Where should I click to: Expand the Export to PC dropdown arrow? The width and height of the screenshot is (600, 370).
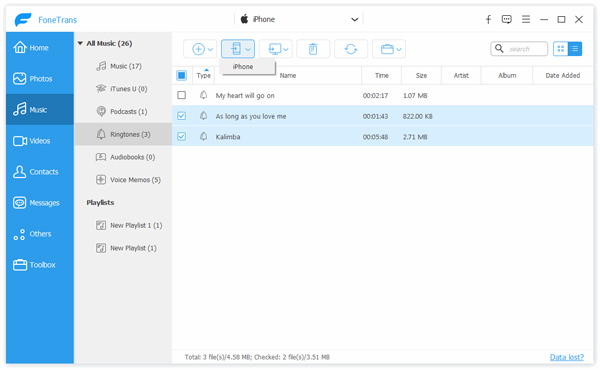point(285,49)
